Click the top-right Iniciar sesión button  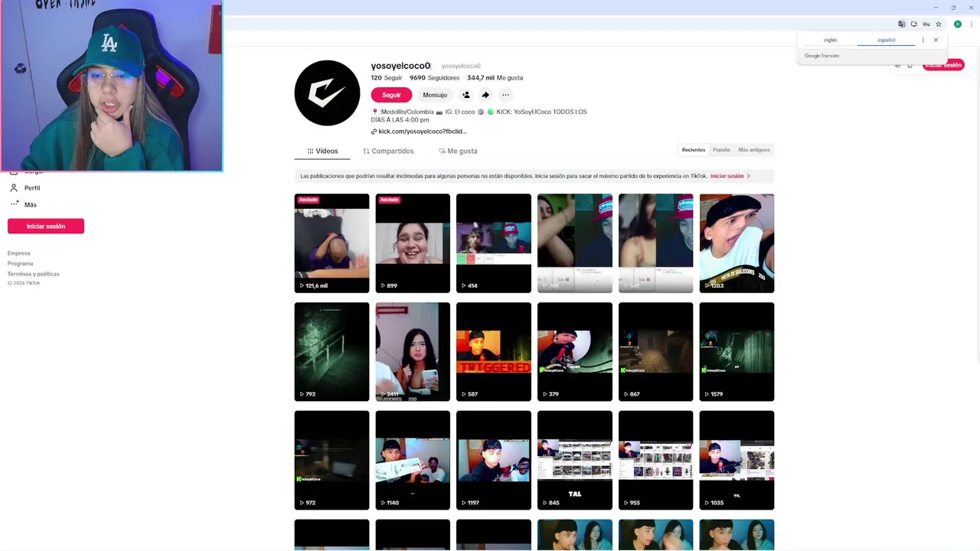click(x=943, y=65)
